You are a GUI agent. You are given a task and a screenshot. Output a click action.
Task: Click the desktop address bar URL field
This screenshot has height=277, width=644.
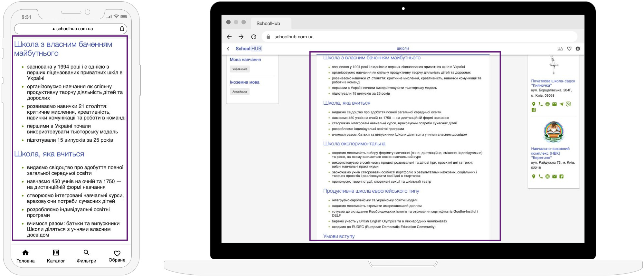tap(419, 37)
